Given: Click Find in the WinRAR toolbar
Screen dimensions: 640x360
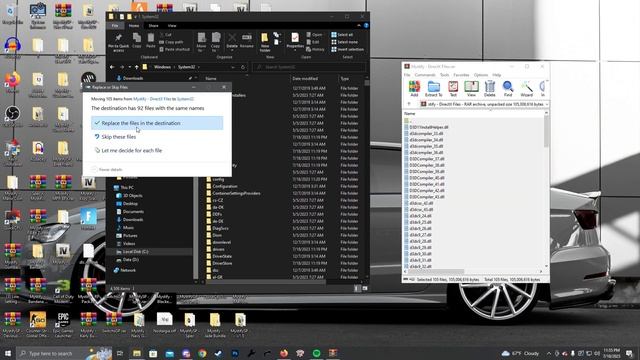Looking at the screenshot, I should click(508, 89).
